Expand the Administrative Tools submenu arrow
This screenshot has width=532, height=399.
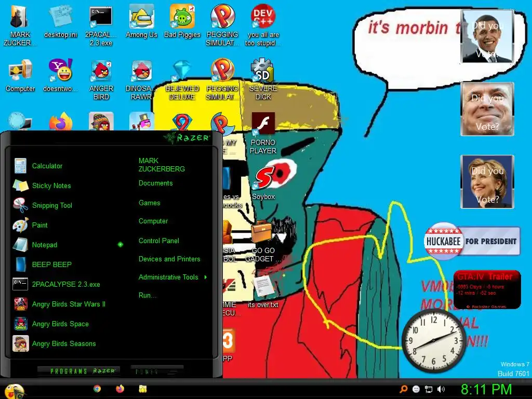click(x=206, y=277)
